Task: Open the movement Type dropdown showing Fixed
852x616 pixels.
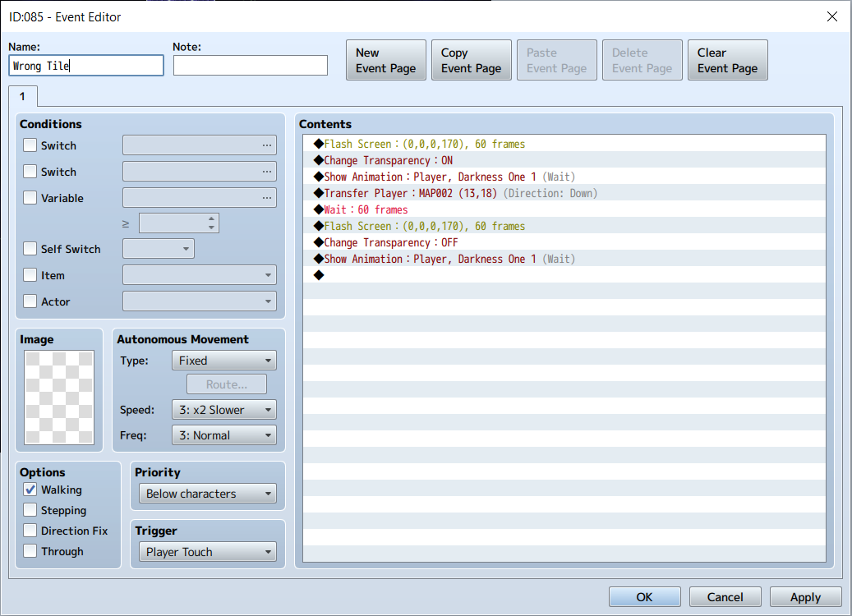Action: tap(223, 360)
